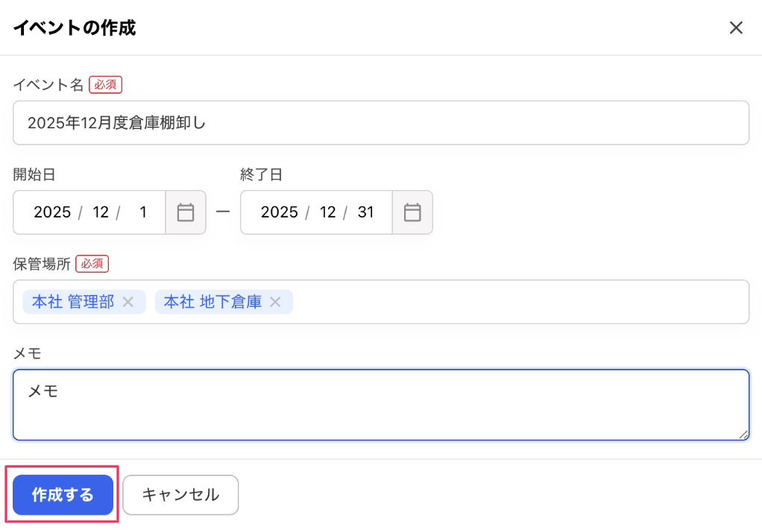Click the 必須 badge next to イベント名
Image resolution: width=762 pixels, height=532 pixels.
coord(104,84)
